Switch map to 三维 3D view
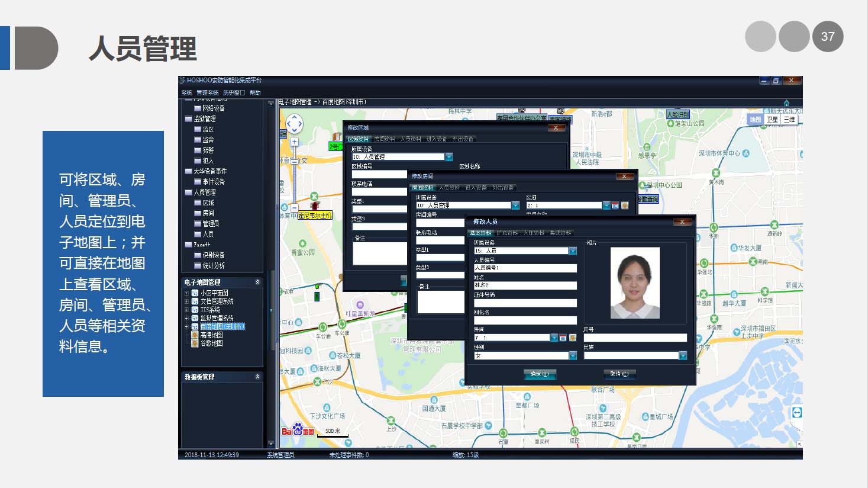Image resolution: width=868 pixels, height=488 pixels. coord(789,120)
